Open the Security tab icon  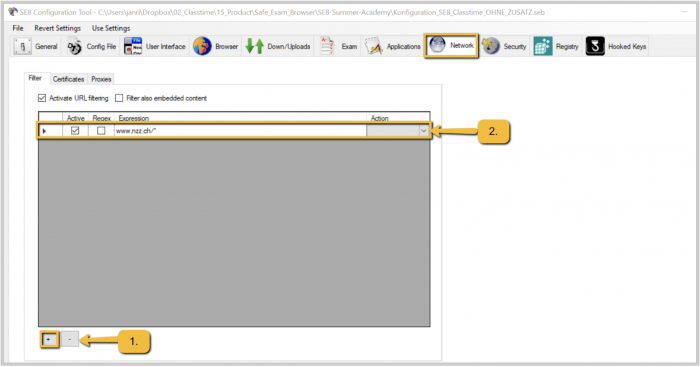[x=491, y=46]
